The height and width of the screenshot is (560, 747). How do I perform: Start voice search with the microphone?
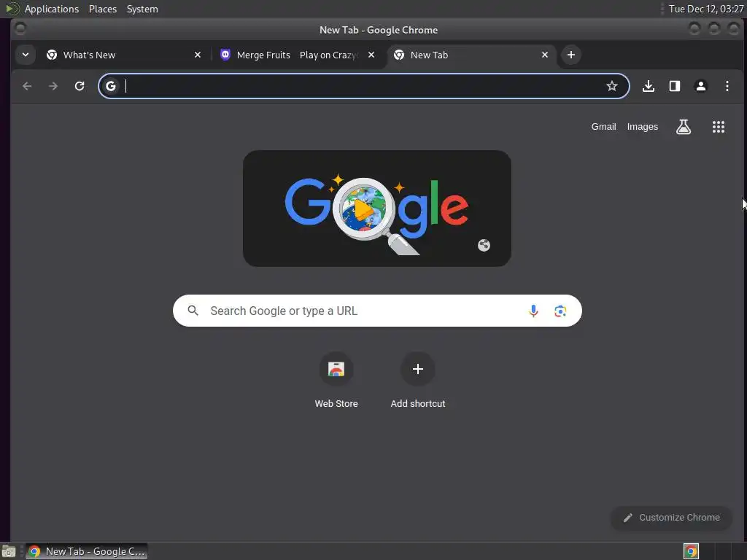click(x=533, y=311)
